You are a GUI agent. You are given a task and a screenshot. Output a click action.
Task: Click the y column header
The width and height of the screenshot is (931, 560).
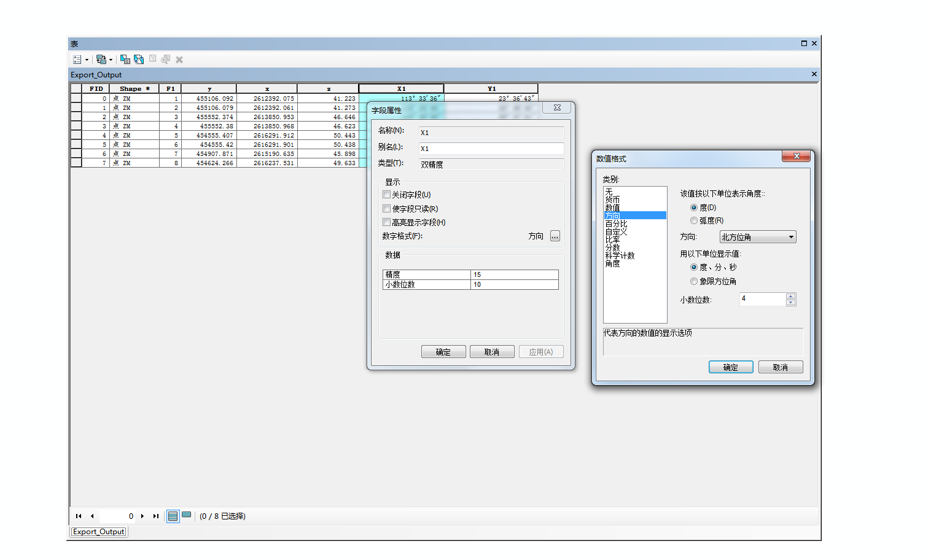pyautogui.click(x=209, y=88)
